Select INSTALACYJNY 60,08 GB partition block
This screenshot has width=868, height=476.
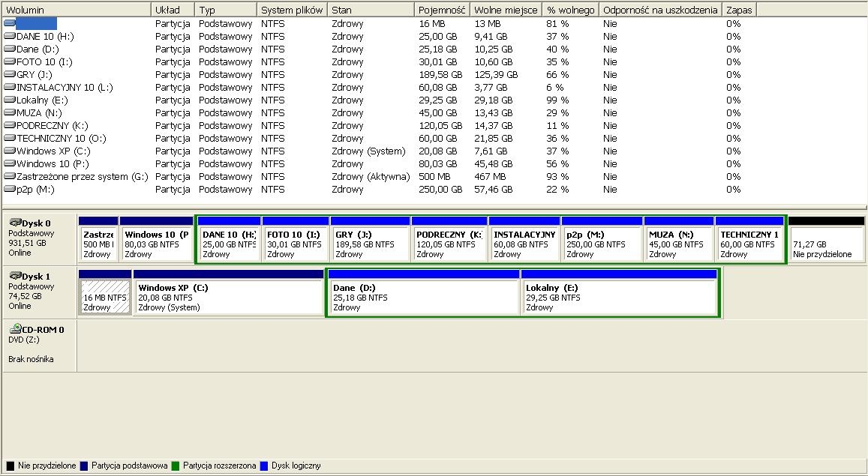(524, 239)
